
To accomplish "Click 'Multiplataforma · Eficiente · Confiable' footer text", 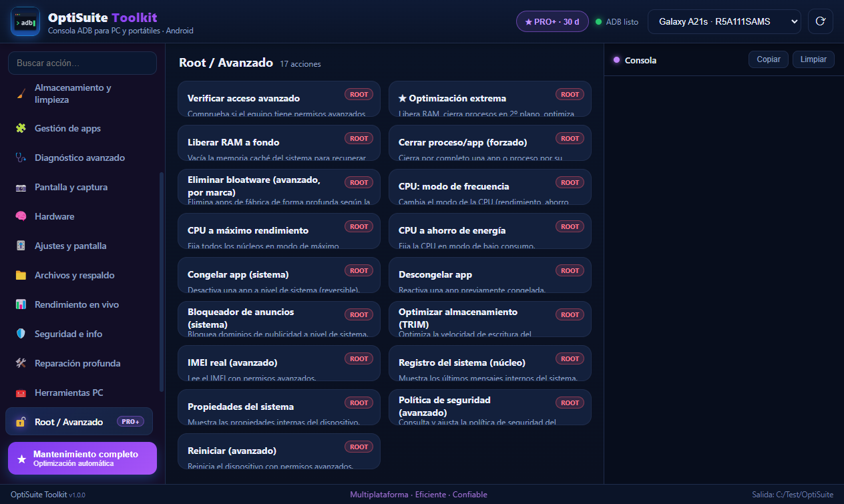I will coord(419,495).
